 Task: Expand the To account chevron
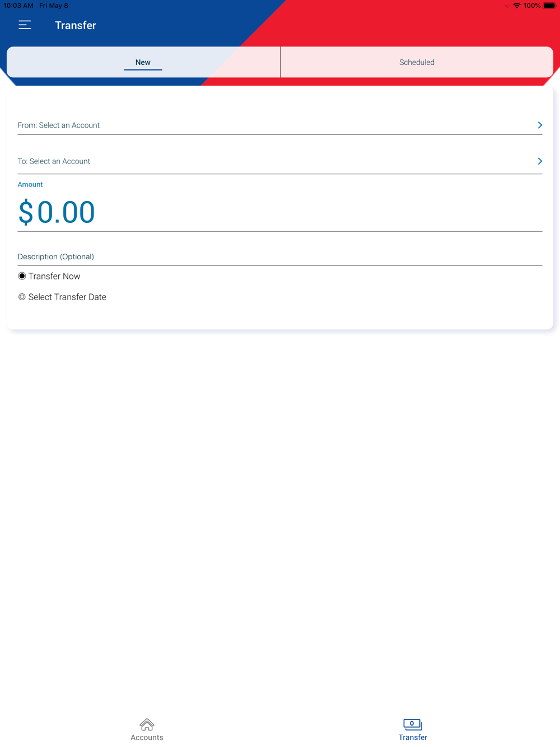[540, 161]
